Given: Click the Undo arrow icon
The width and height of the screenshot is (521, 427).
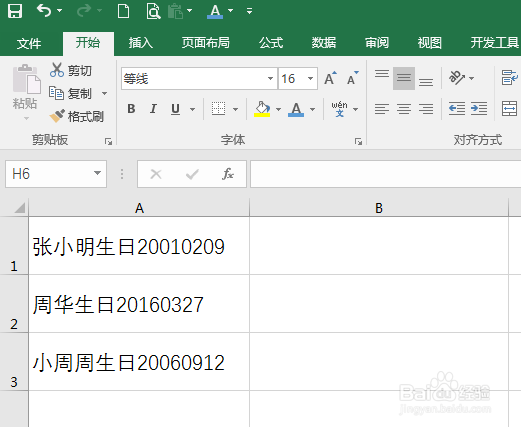Looking at the screenshot, I should coord(44,11).
